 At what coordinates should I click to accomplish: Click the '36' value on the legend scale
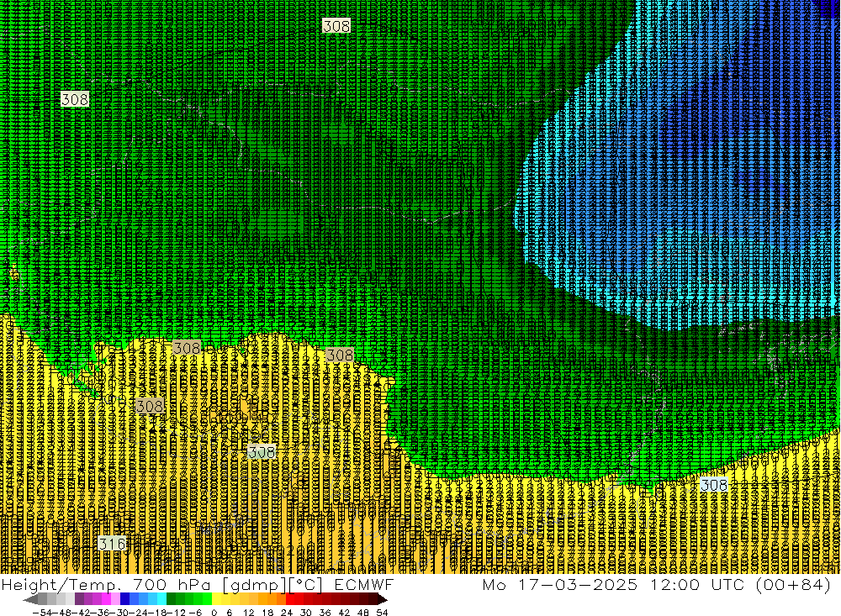pyautogui.click(x=325, y=613)
